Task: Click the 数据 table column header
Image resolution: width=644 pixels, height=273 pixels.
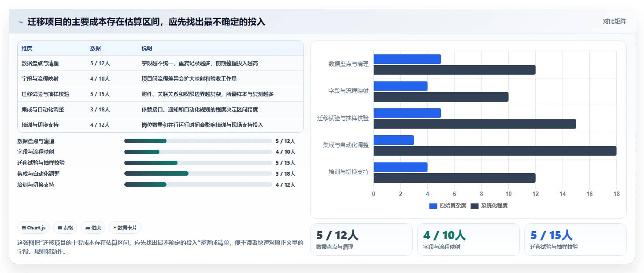Action: pyautogui.click(x=96, y=48)
